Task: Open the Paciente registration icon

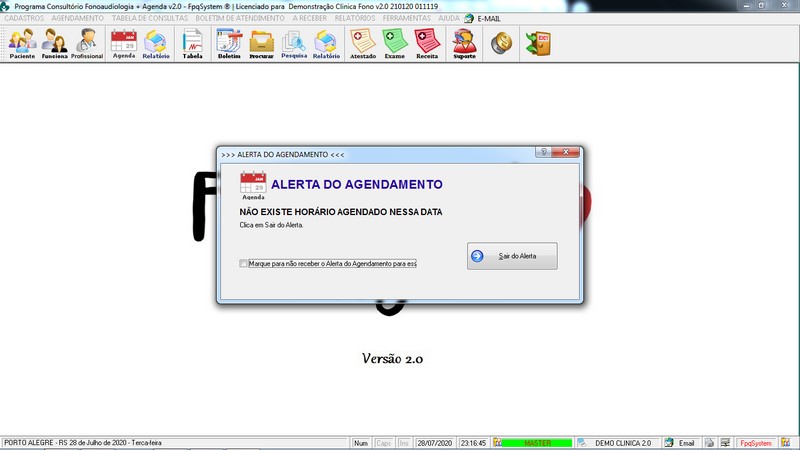Action: pos(22,44)
